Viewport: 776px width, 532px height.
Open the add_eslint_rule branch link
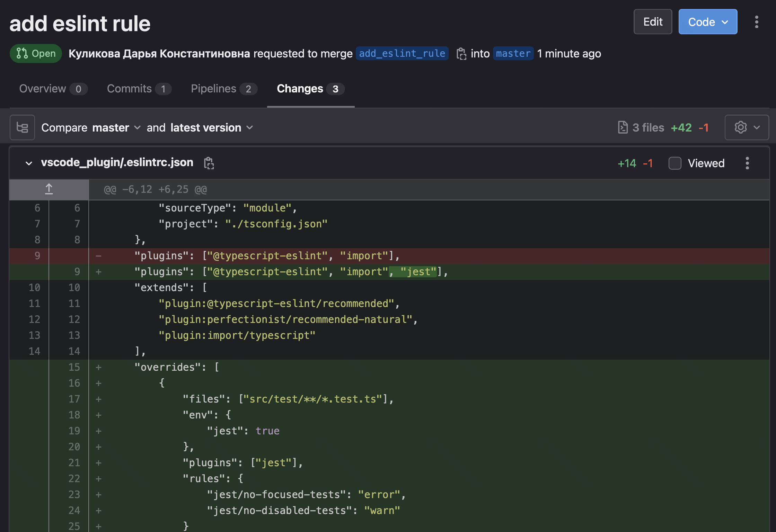[402, 53]
